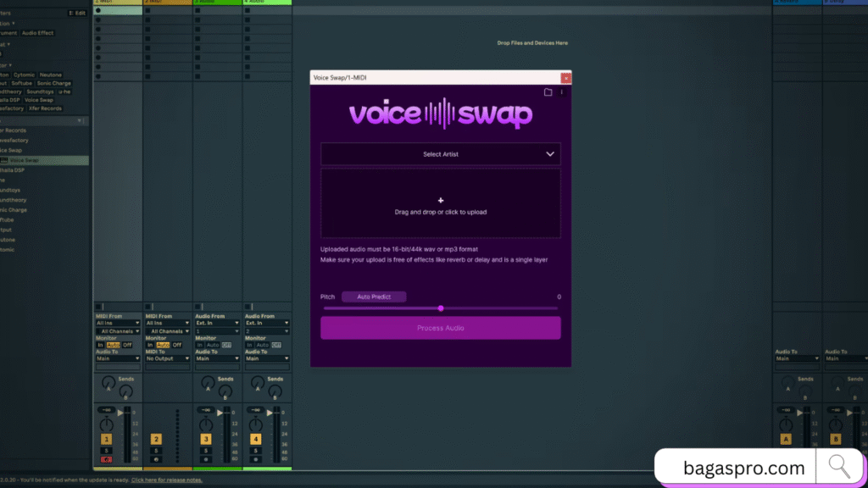Open the MIDI From All Ins dropdown

tap(117, 323)
